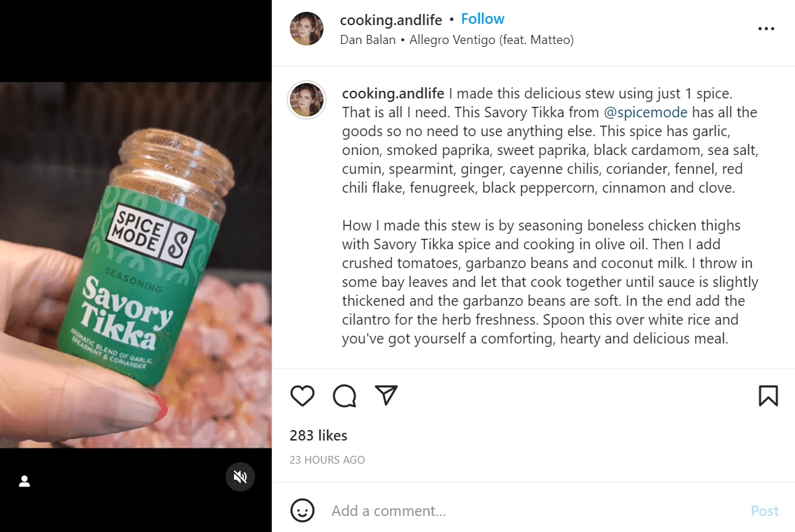
Task: Show tagged people on the video
Action: [x=24, y=481]
